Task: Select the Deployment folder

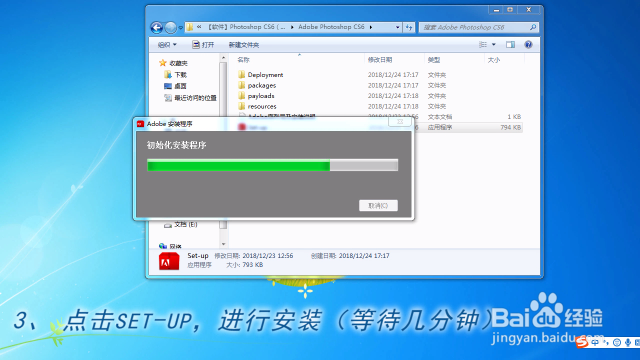Action: click(265, 75)
